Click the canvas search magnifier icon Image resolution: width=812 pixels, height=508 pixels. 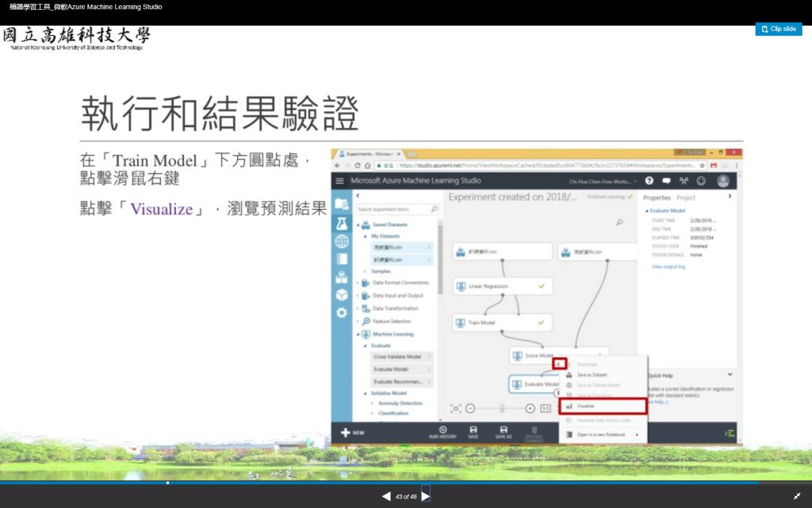point(620,222)
